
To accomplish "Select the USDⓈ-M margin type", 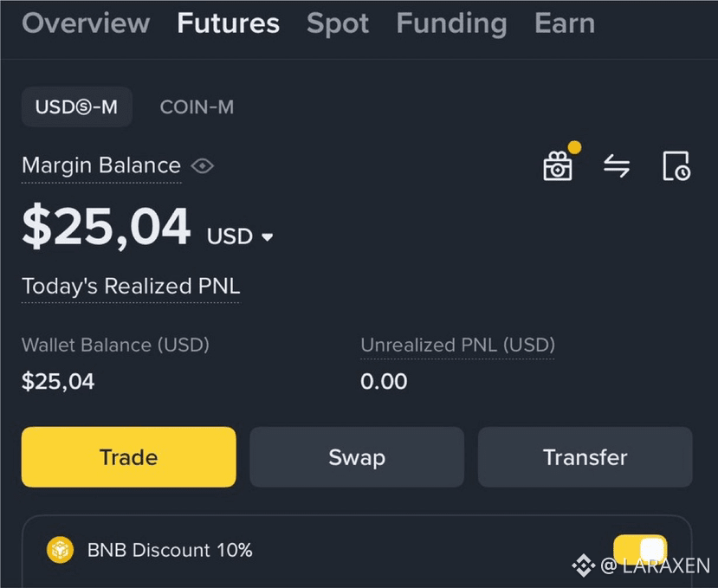I will (x=77, y=107).
